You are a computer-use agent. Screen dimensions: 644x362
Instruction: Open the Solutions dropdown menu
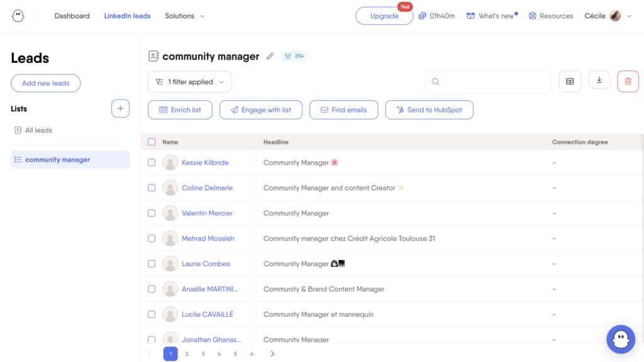(x=185, y=16)
